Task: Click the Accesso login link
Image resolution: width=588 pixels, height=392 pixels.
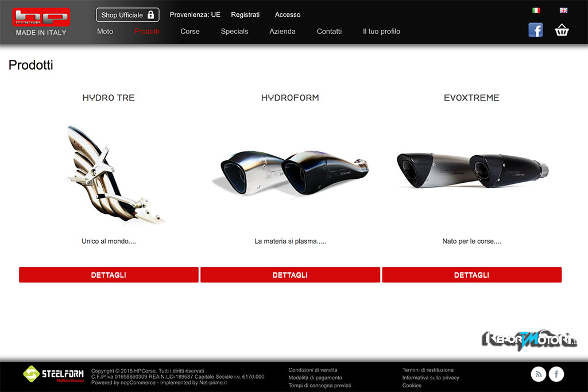Action: [x=288, y=14]
